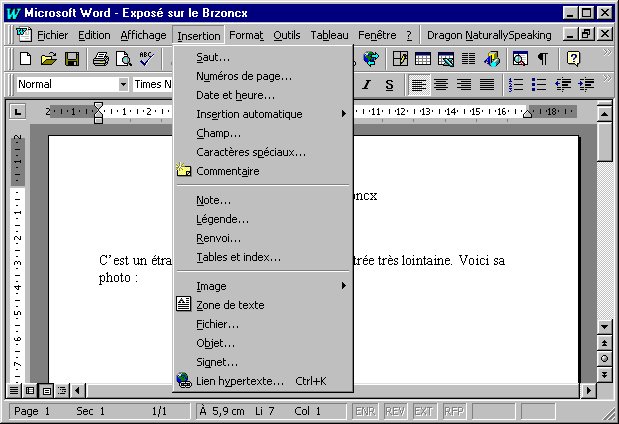Toggle show paragraph marks (¶)

(x=543, y=59)
